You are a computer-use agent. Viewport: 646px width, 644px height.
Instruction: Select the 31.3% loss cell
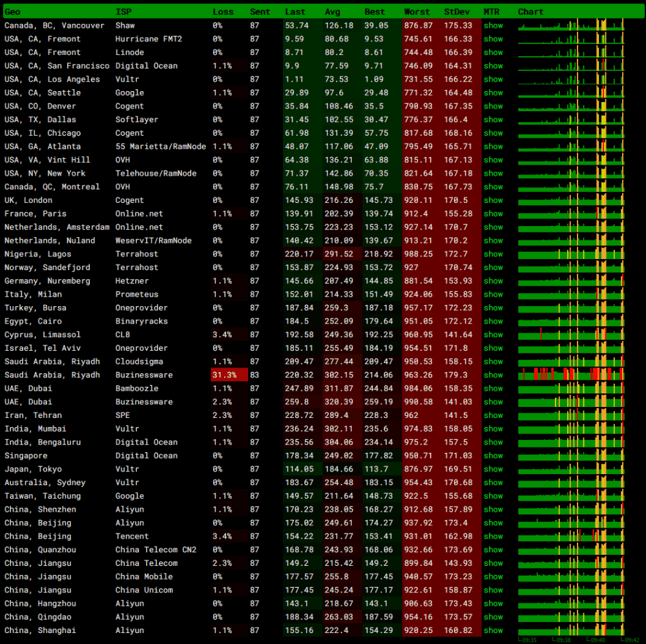click(229, 375)
